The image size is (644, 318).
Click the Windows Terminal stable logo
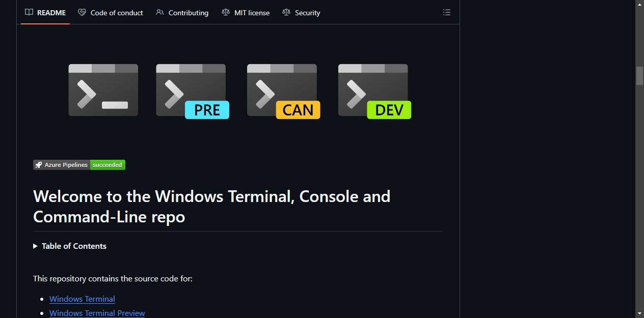tap(103, 90)
